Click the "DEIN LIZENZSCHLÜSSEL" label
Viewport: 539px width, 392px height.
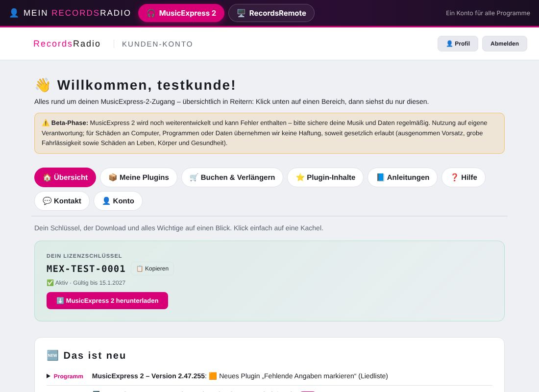point(84,256)
